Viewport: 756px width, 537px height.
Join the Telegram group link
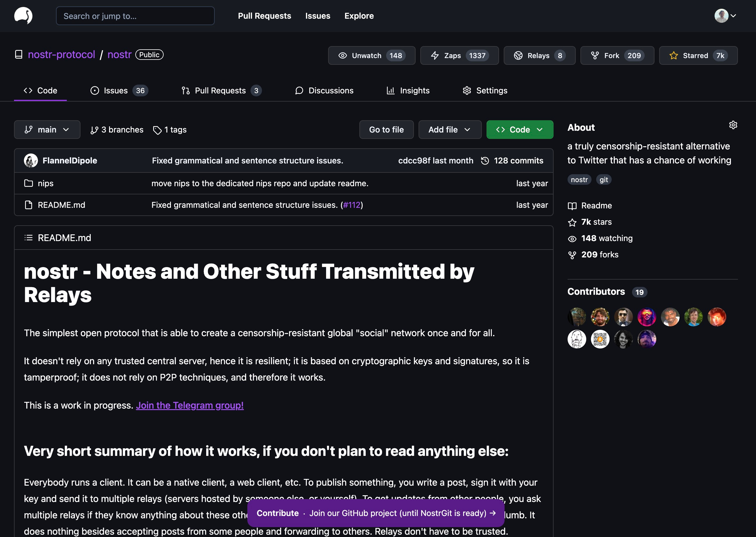(x=190, y=405)
